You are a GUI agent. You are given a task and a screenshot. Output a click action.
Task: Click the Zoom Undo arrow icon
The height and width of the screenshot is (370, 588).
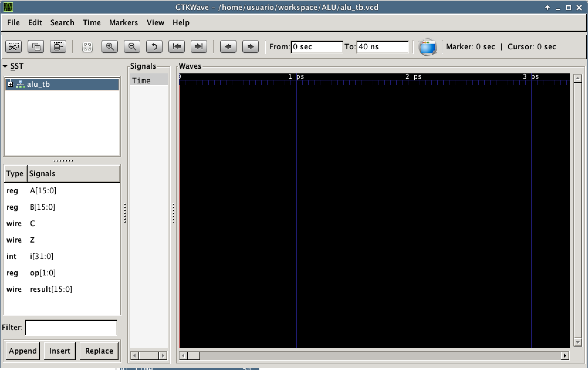pos(154,47)
